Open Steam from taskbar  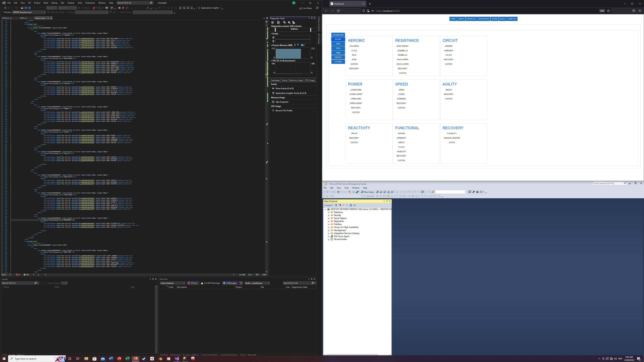click(144, 359)
